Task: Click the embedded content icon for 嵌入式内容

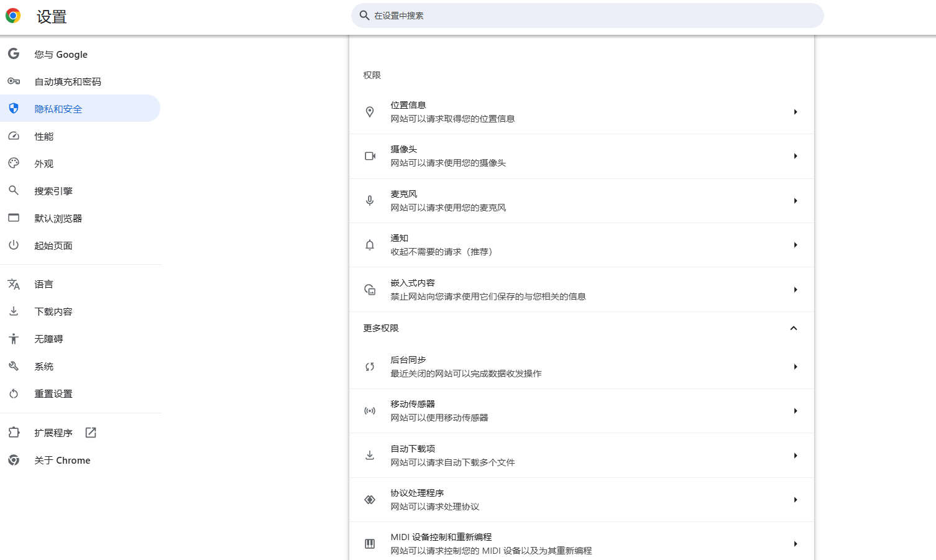Action: pos(370,290)
